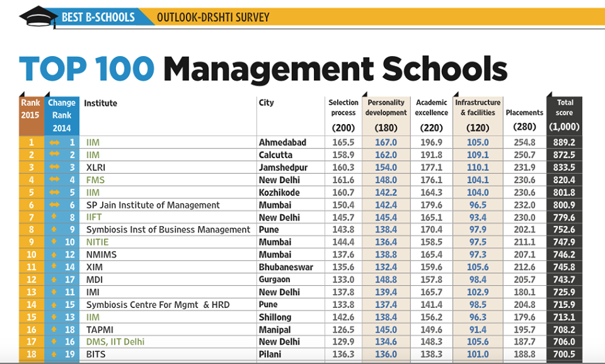Image resolution: width=605 pixels, height=364 pixels.
Task: Click the IIM institute name in the Ahmedabad row
Action: [93, 142]
